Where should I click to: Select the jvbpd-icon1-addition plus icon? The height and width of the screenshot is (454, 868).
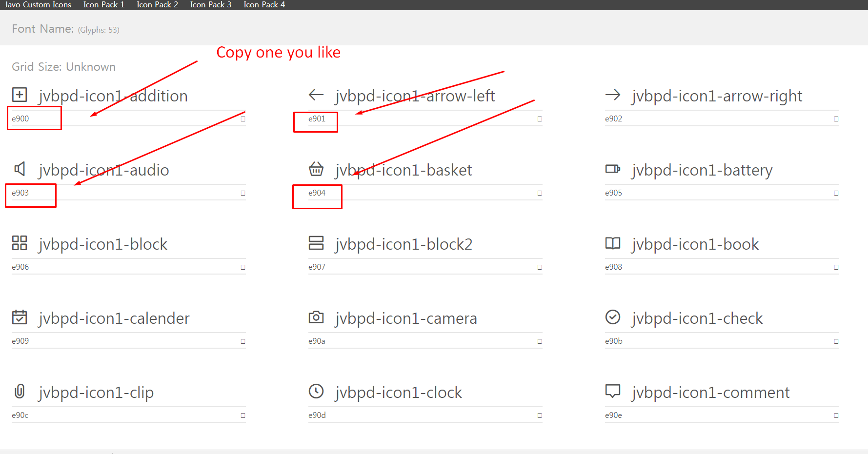(19, 95)
